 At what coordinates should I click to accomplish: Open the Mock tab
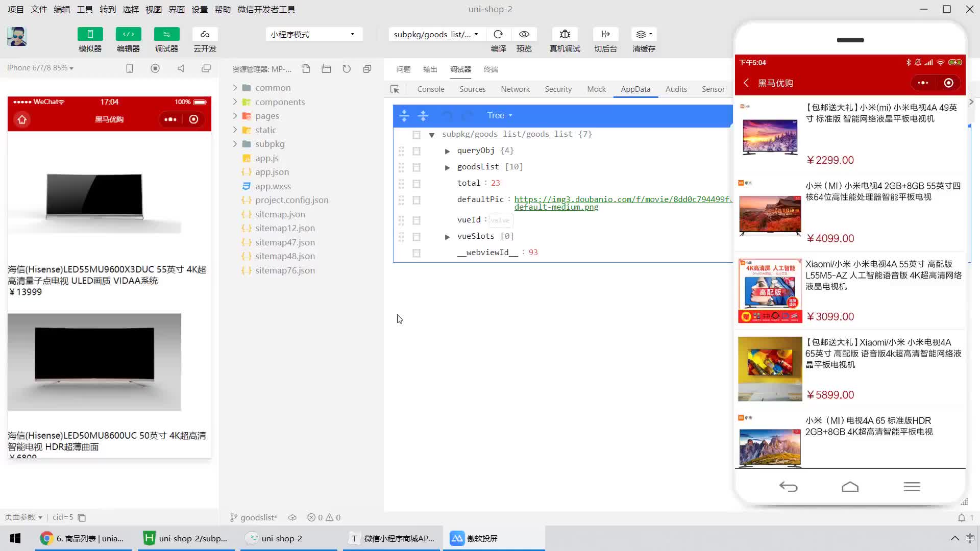[x=596, y=89]
